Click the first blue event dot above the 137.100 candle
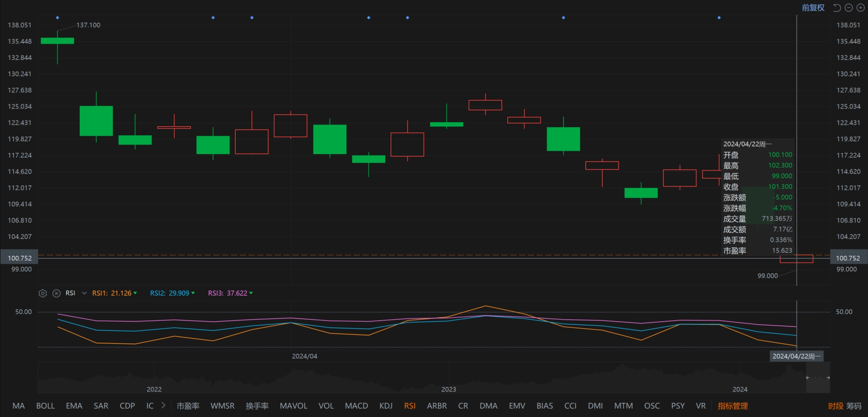The width and height of the screenshot is (868, 417). click(57, 18)
